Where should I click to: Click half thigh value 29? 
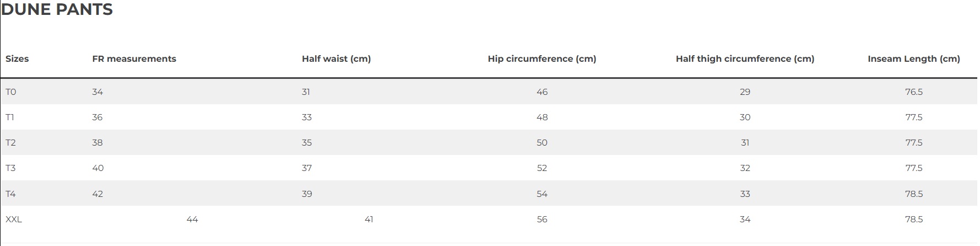point(745,92)
